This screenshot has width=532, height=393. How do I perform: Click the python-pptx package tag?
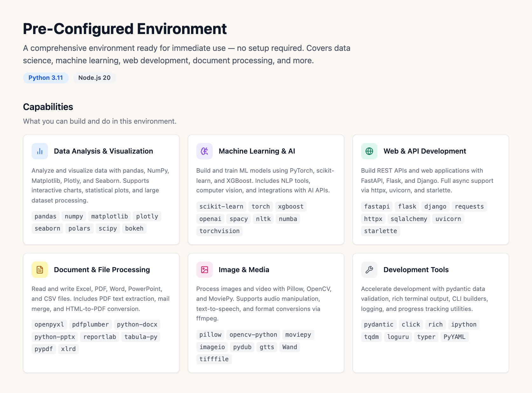click(55, 337)
